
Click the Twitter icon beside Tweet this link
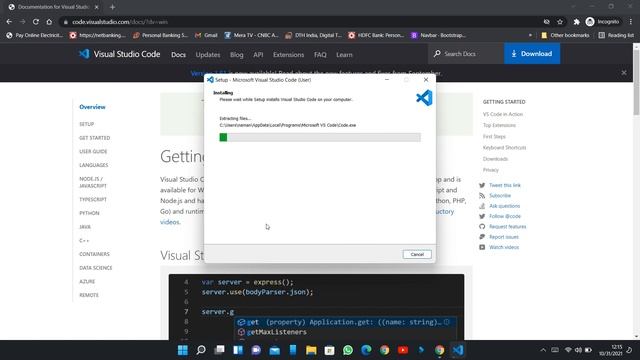point(482,185)
